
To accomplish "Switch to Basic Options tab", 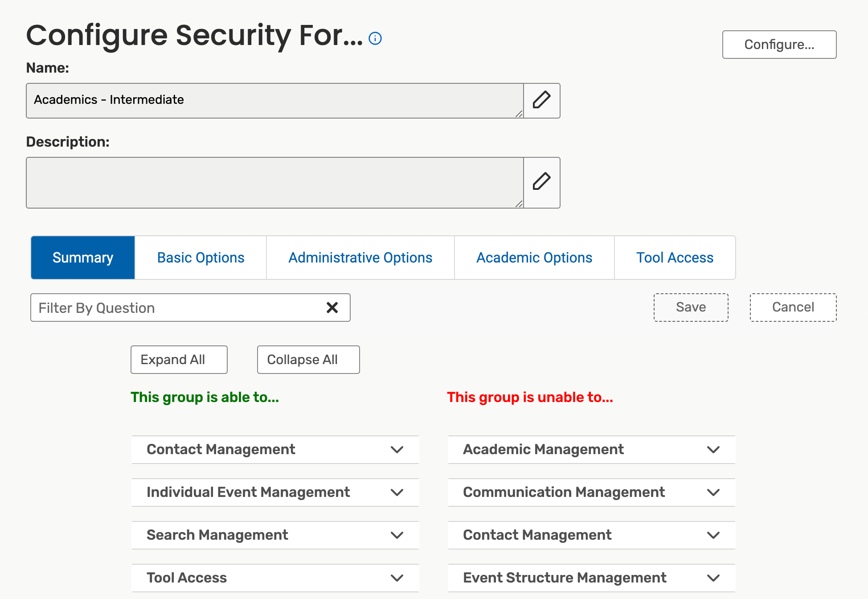I will point(201,258).
